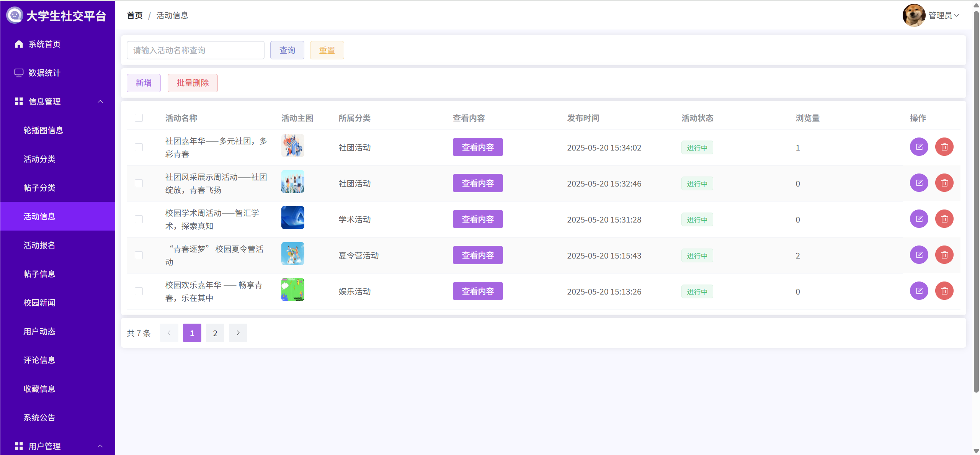This screenshot has width=980, height=455.
Task: Go to 校园新闻 in the sidebar menu
Action: (x=39, y=303)
